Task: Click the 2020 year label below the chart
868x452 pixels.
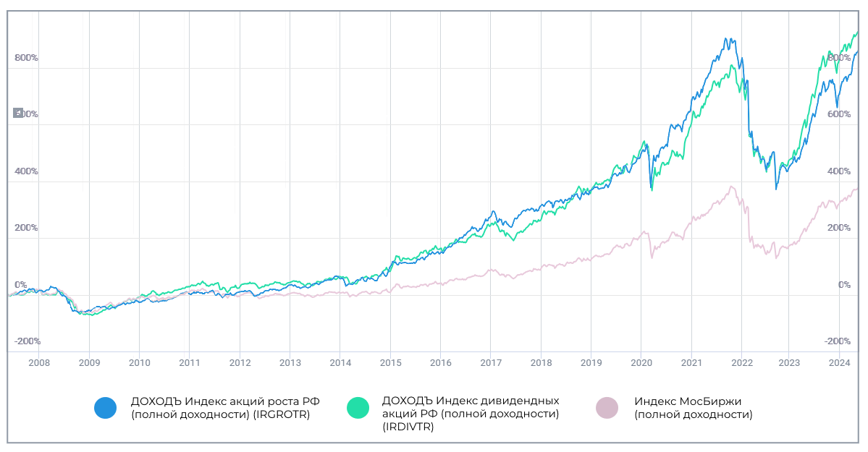Action: point(642,363)
